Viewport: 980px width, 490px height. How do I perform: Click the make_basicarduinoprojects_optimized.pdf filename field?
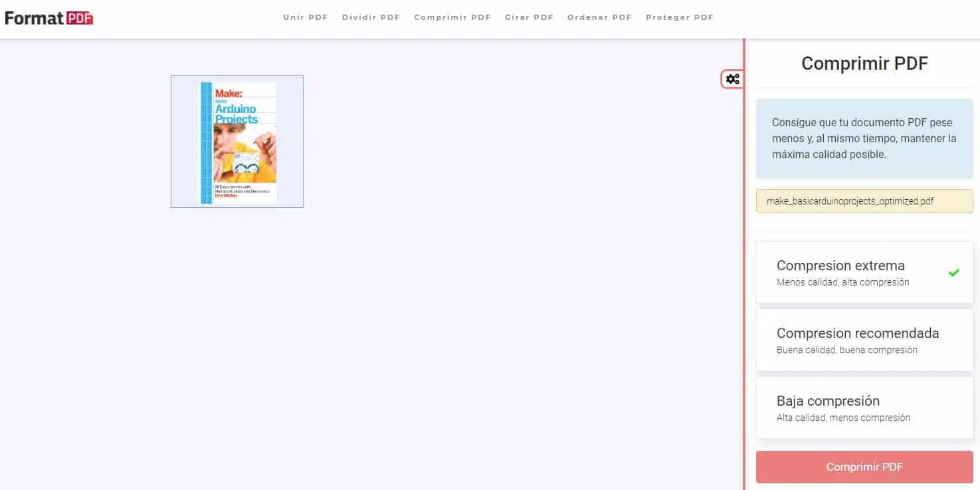tap(864, 201)
